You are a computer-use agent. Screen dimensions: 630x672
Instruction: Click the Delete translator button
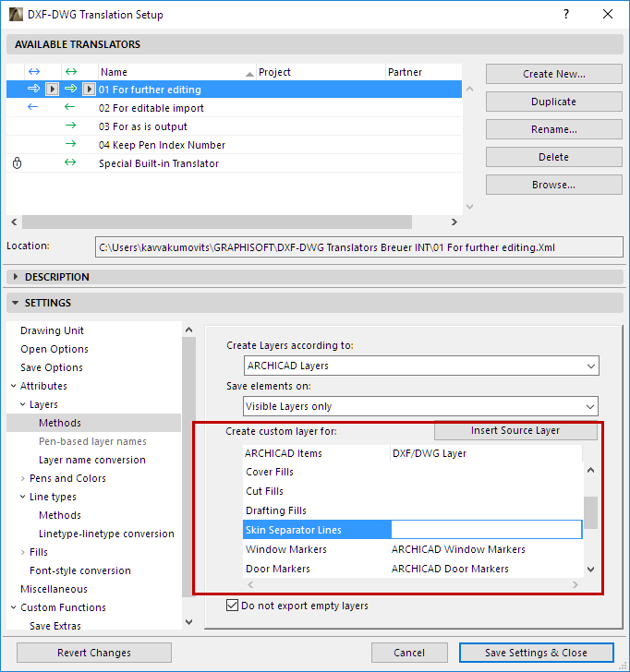click(553, 157)
